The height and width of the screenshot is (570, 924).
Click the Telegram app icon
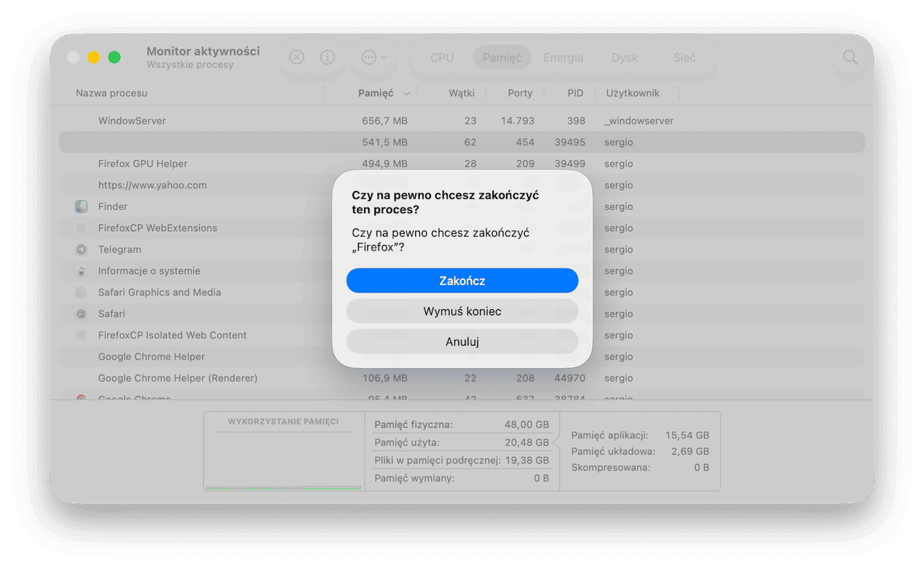[x=81, y=249]
